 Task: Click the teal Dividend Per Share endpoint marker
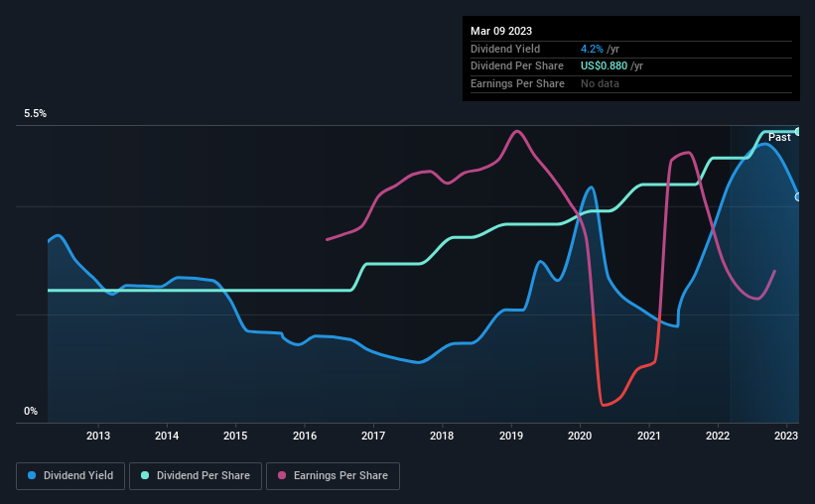coord(798,131)
